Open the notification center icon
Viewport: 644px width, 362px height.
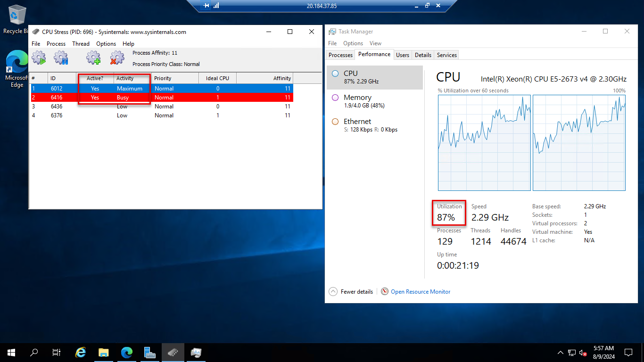point(628,352)
